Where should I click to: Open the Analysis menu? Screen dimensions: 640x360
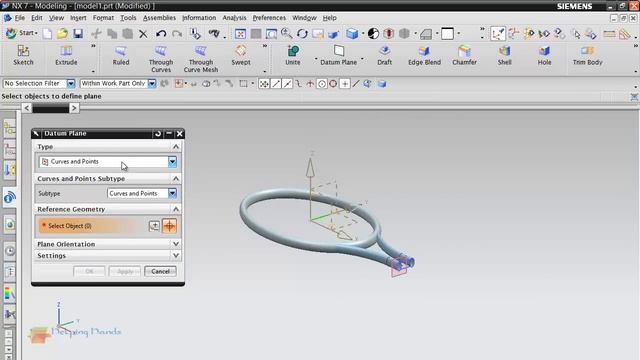[x=234, y=18]
